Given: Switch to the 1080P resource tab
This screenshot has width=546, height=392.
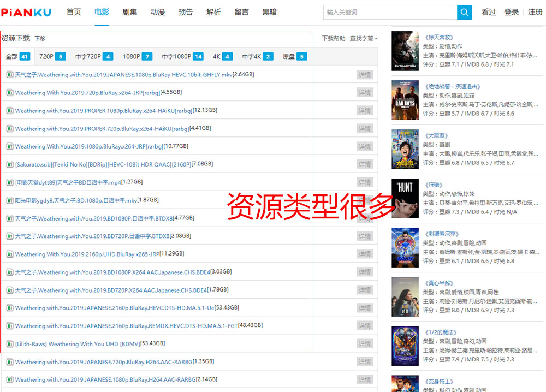Looking at the screenshot, I should pos(137,56).
